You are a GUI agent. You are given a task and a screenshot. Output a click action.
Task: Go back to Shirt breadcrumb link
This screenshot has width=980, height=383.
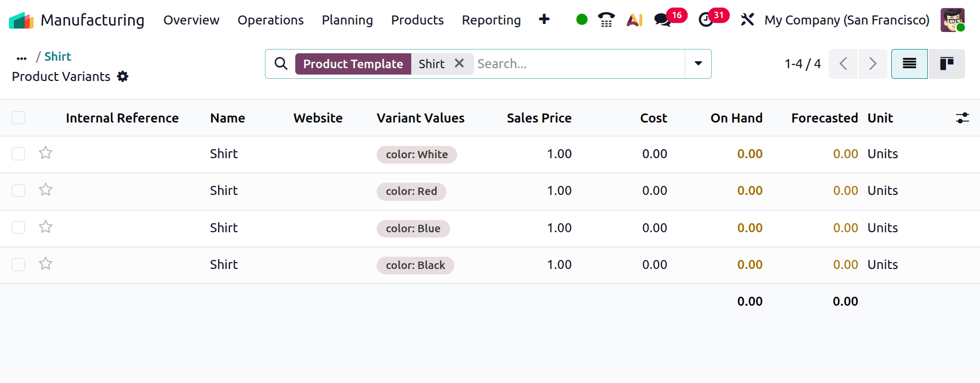click(57, 56)
